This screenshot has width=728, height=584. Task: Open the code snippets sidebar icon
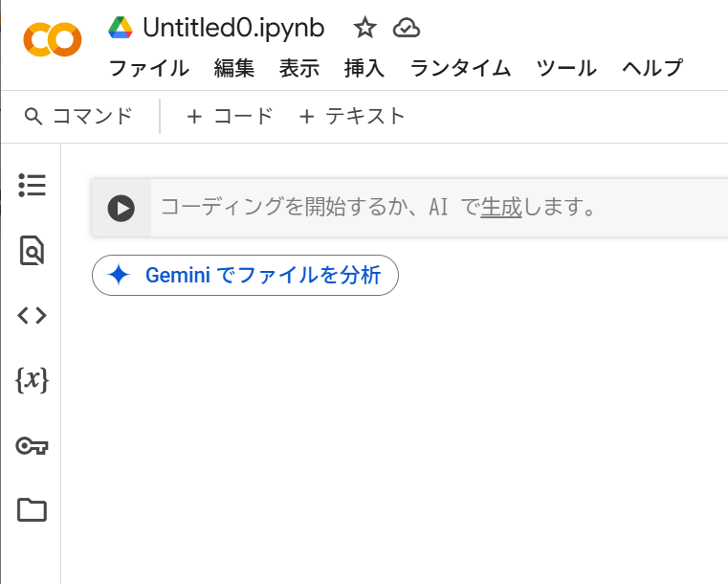(32, 316)
